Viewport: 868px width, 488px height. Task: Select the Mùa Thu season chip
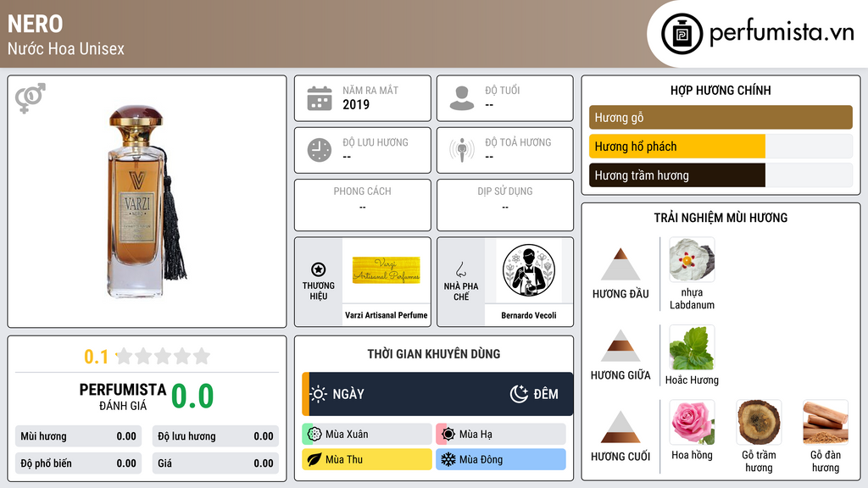pyautogui.click(x=366, y=459)
